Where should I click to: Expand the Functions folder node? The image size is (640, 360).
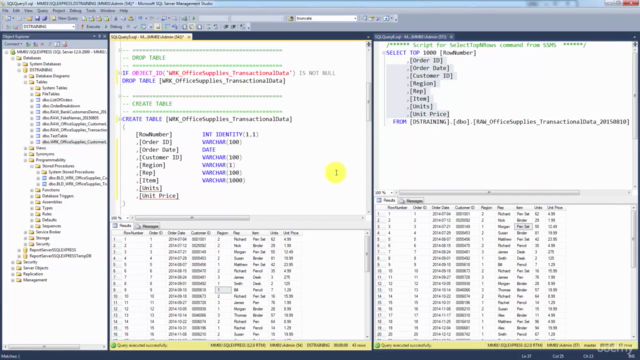click(x=32, y=190)
